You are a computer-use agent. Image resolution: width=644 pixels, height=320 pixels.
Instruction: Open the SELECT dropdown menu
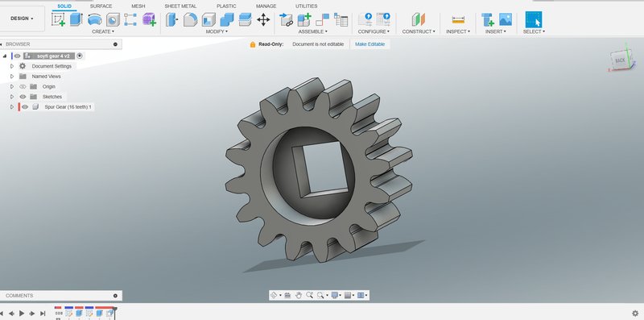[534, 31]
